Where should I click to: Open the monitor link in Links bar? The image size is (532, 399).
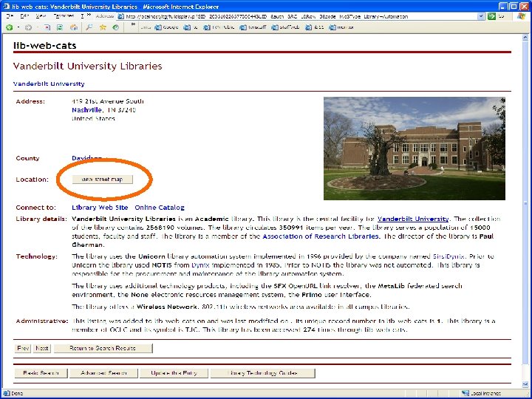coord(341,27)
